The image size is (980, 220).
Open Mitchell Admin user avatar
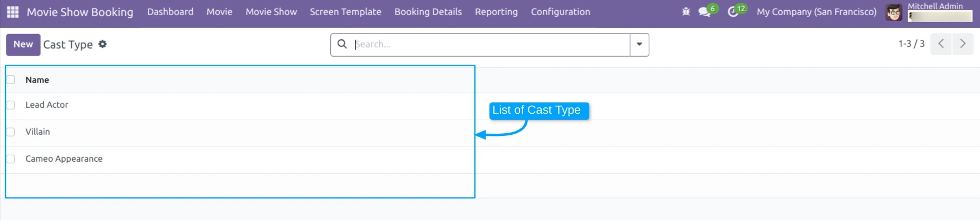point(894,12)
